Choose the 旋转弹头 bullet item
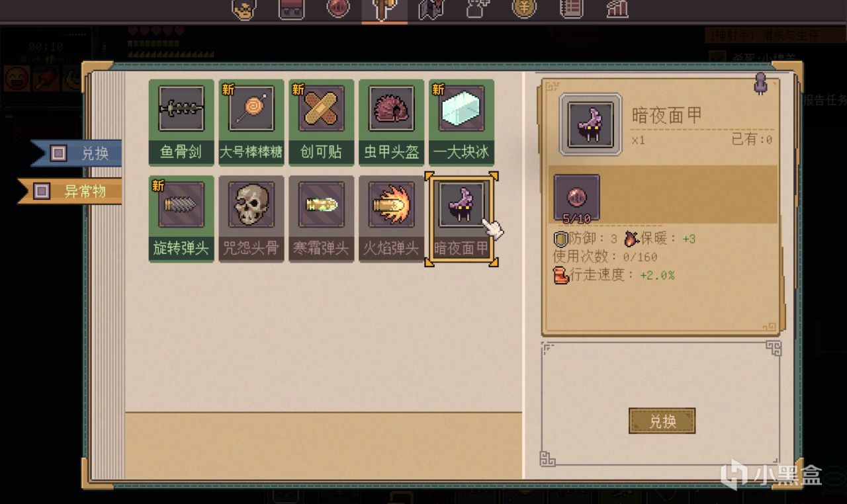Image resolution: width=847 pixels, height=504 pixels. coord(181,219)
